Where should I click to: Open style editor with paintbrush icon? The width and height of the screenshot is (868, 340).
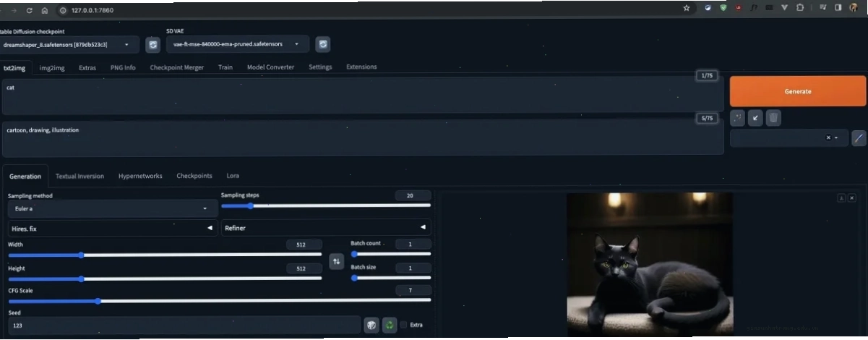click(x=859, y=137)
